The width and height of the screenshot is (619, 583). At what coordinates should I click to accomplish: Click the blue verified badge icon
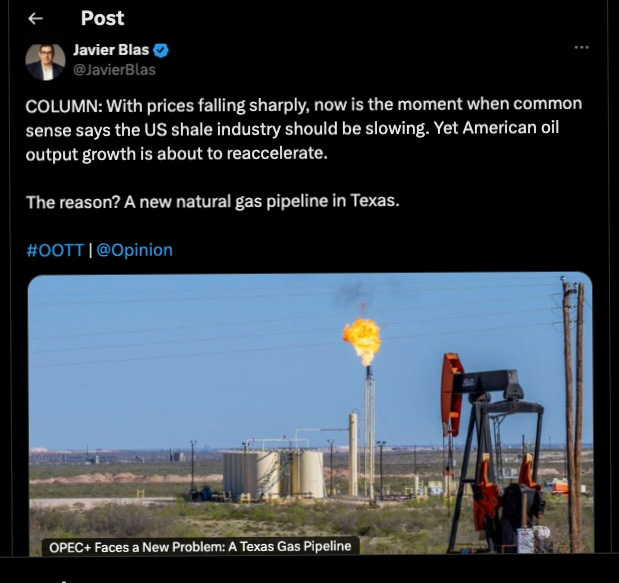pos(161,51)
